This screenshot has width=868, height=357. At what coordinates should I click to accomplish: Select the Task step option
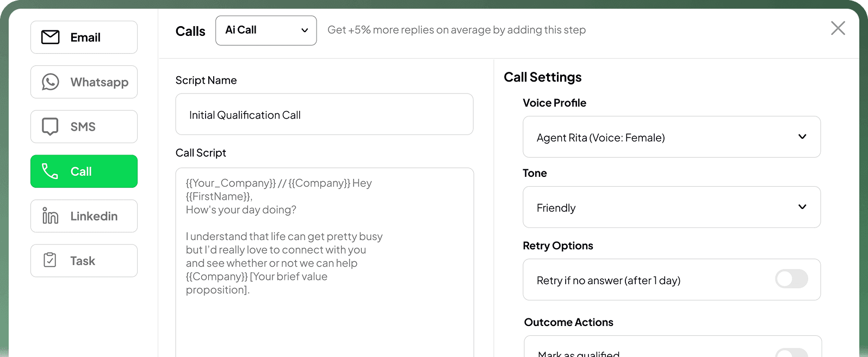84,261
